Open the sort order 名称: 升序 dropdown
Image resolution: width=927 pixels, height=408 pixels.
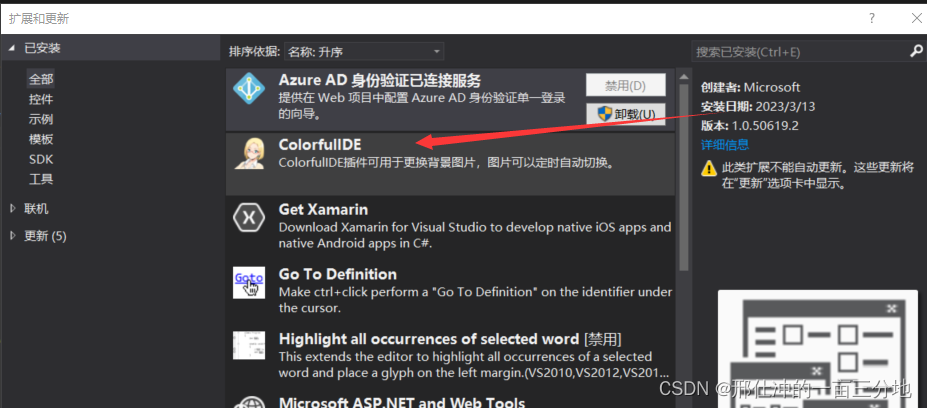point(364,52)
